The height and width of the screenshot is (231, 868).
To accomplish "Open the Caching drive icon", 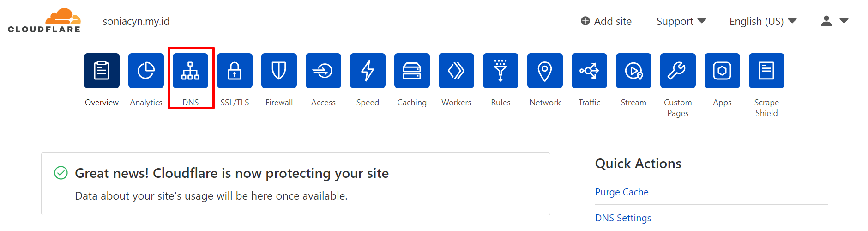I will 412,71.
